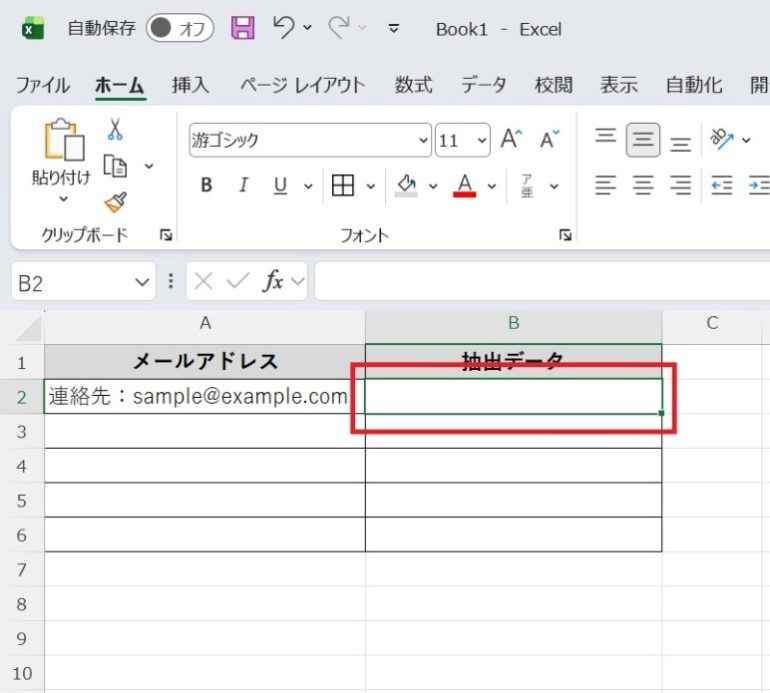This screenshot has height=693, width=770.
Task: Select Bottom Align icon
Action: pos(681,143)
